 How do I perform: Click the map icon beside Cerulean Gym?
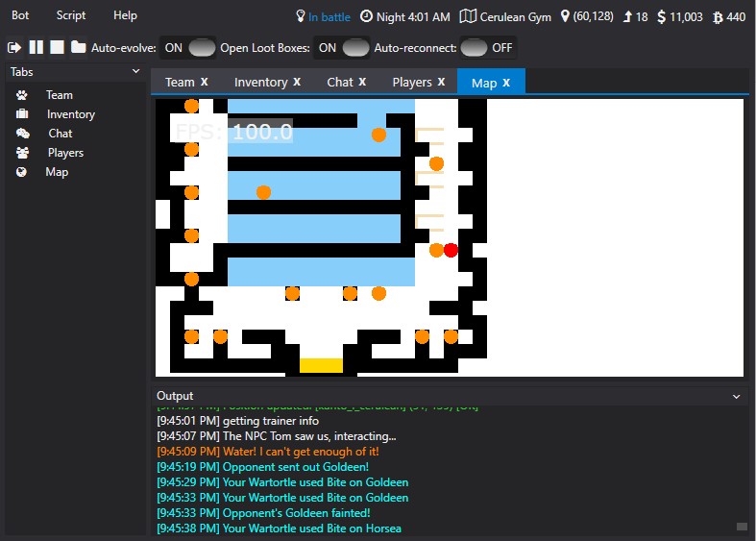click(468, 16)
